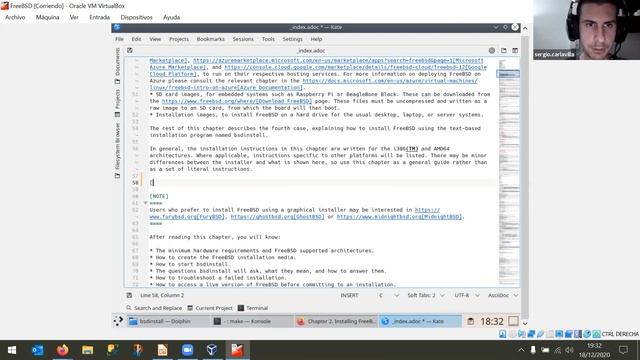Switch to the make Konsole window
This screenshot has height=360, width=640.
251,321
